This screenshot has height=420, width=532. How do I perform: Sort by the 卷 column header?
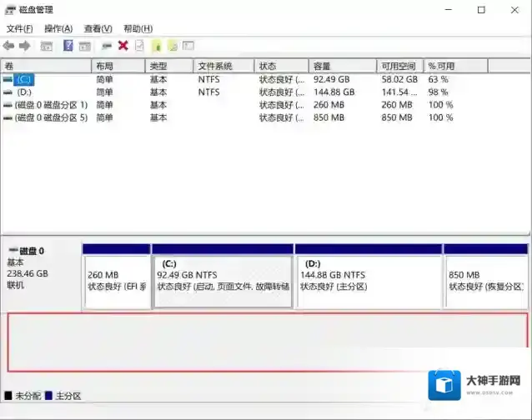tap(46, 66)
